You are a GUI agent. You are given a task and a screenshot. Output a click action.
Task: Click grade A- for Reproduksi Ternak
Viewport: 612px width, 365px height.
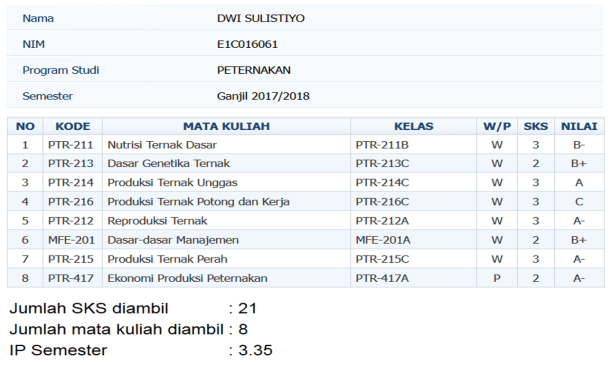579,221
